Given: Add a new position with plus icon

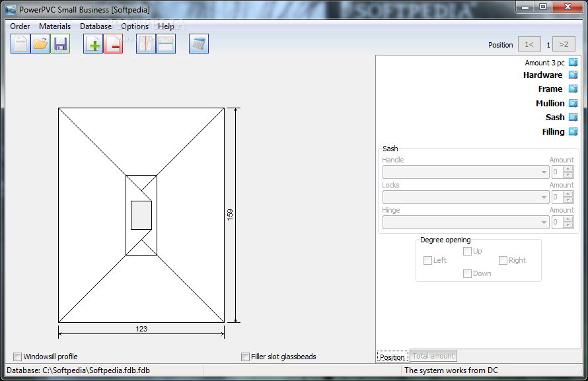Looking at the screenshot, I should coord(93,44).
